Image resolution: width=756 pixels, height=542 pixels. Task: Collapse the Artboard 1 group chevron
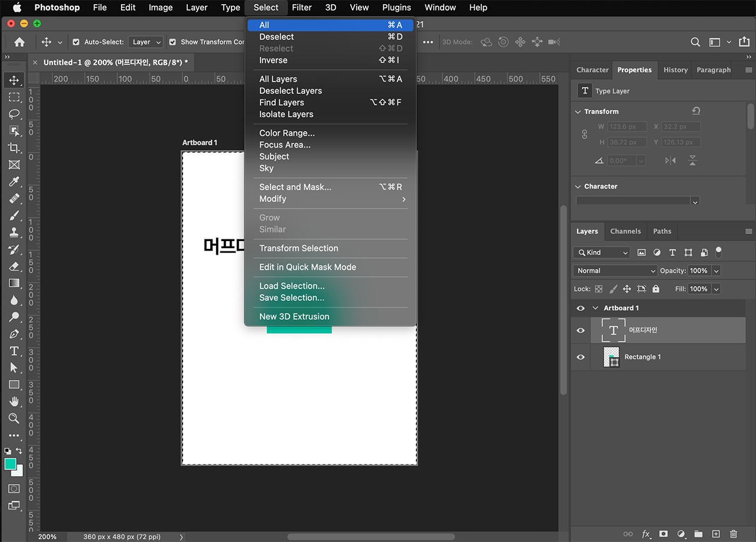point(595,308)
